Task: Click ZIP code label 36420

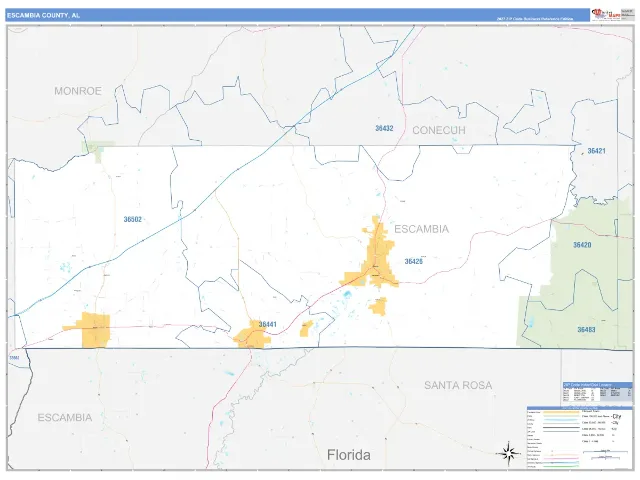Action: pos(582,245)
